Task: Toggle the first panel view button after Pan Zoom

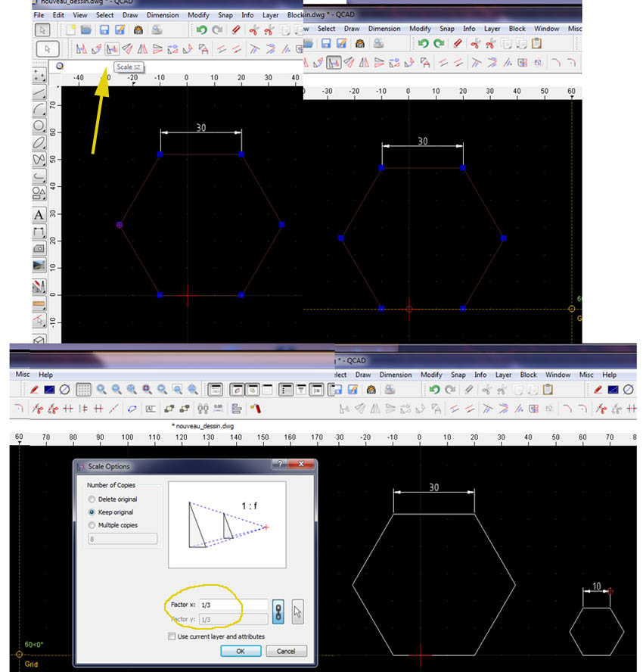Action: [x=215, y=389]
